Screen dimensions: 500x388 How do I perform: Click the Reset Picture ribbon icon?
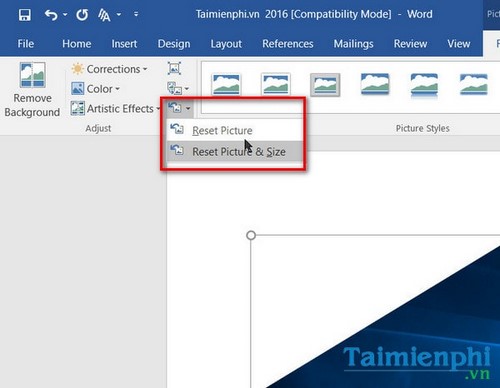point(175,108)
